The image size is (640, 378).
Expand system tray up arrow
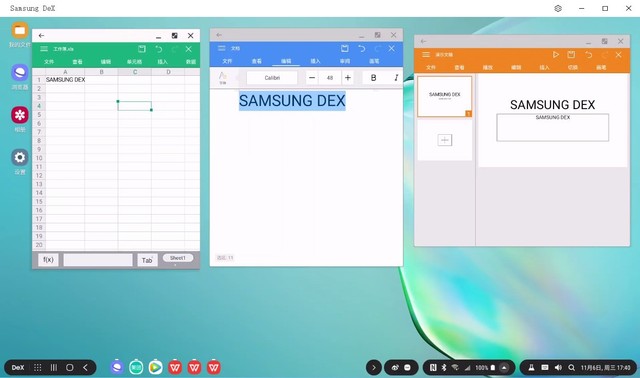click(x=504, y=367)
